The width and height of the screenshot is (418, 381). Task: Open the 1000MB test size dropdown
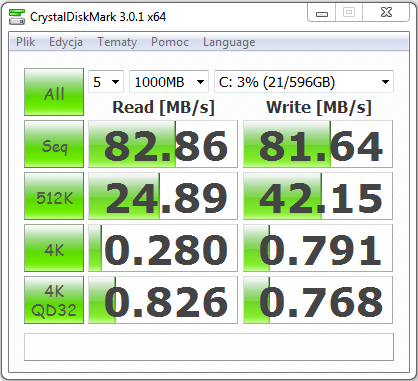(169, 82)
